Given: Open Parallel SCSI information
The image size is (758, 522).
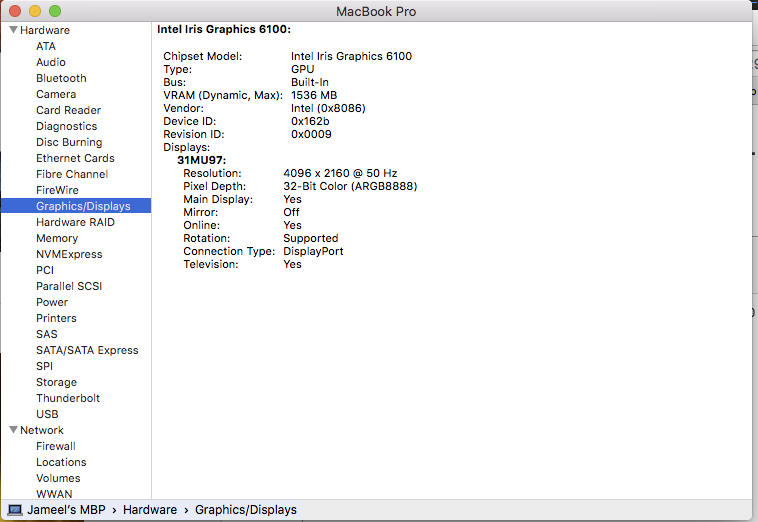Looking at the screenshot, I should coord(69,286).
